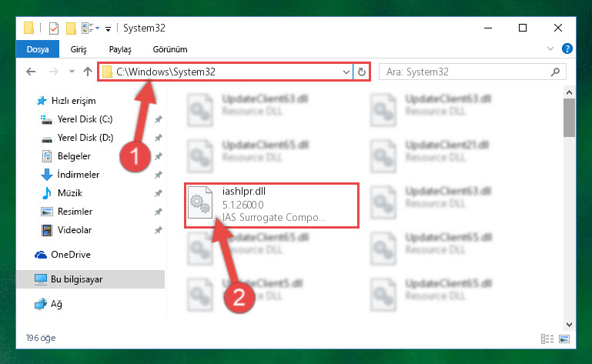
Task: Expand the ribbon with chevron
Action: [x=550, y=48]
